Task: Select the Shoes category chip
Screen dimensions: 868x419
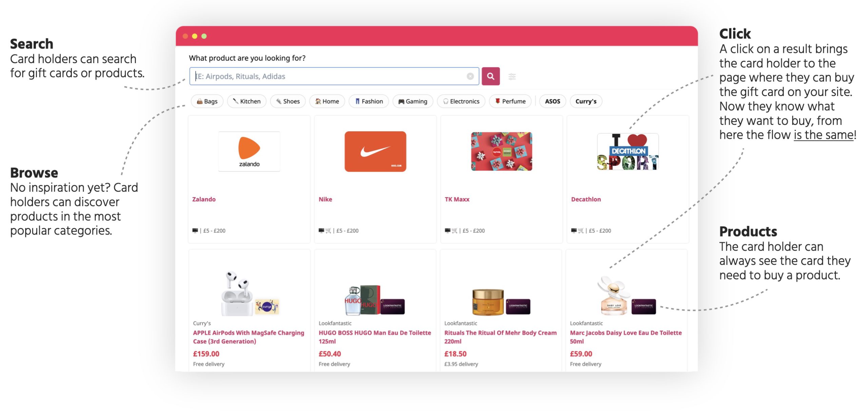Action: pyautogui.click(x=288, y=101)
